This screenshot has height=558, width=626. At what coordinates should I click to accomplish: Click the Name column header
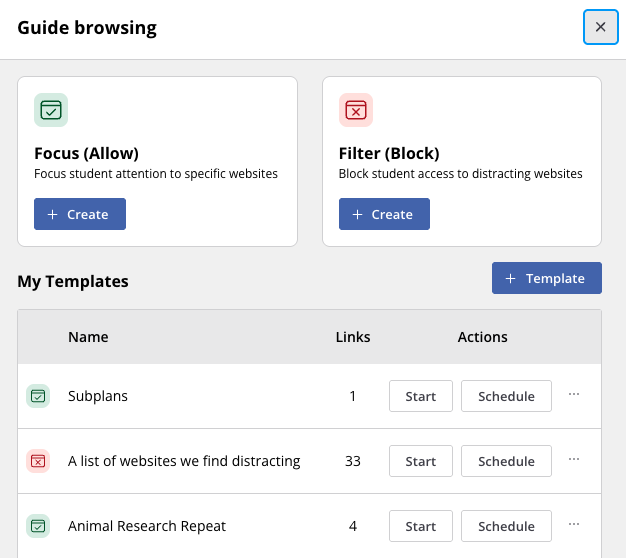[88, 337]
